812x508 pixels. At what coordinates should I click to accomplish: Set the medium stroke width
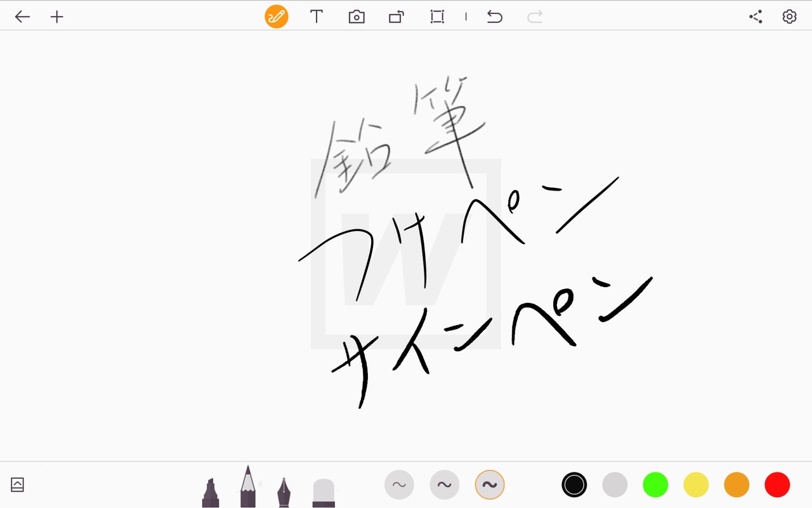coord(444,485)
